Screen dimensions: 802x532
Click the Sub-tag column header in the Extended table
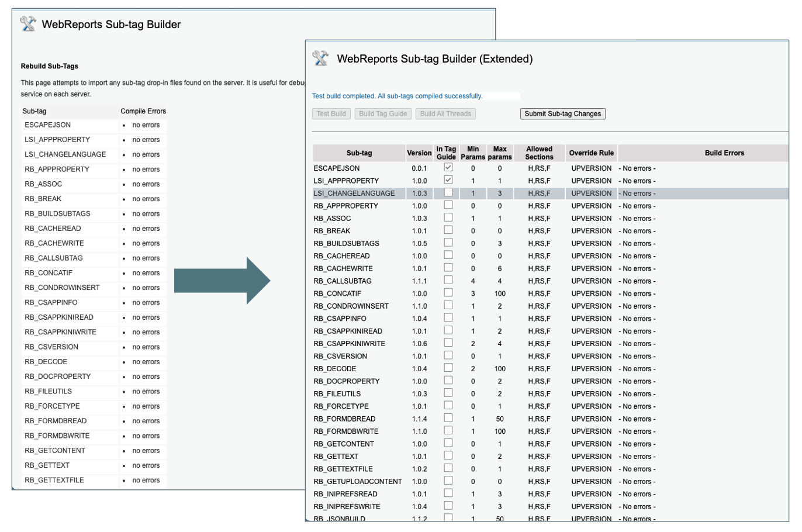point(359,153)
